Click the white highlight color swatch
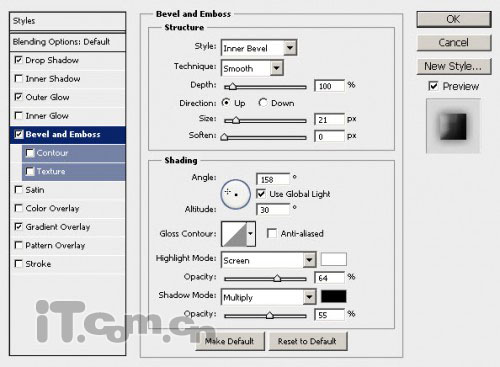Screen dimensions: 500x367 pyautogui.click(x=333, y=259)
